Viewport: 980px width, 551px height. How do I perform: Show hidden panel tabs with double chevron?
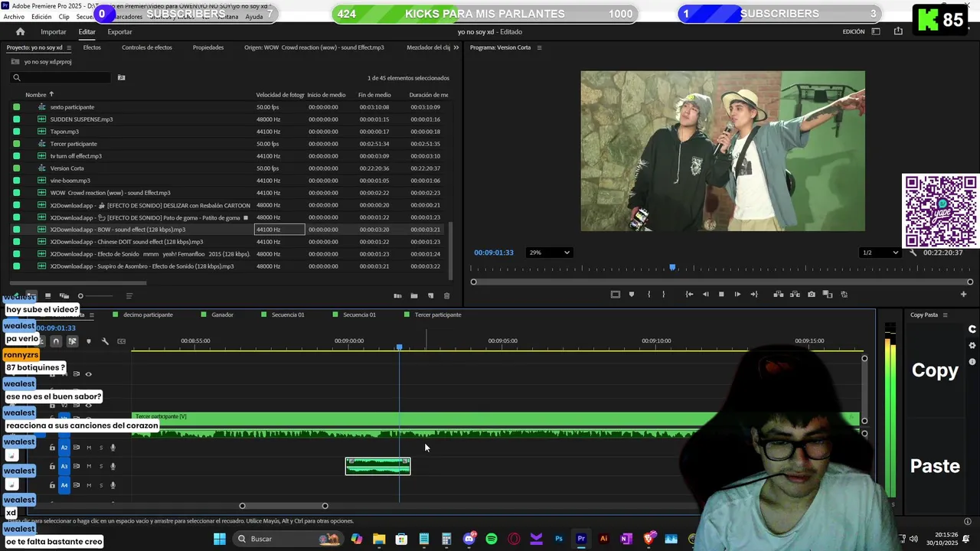[x=456, y=47]
